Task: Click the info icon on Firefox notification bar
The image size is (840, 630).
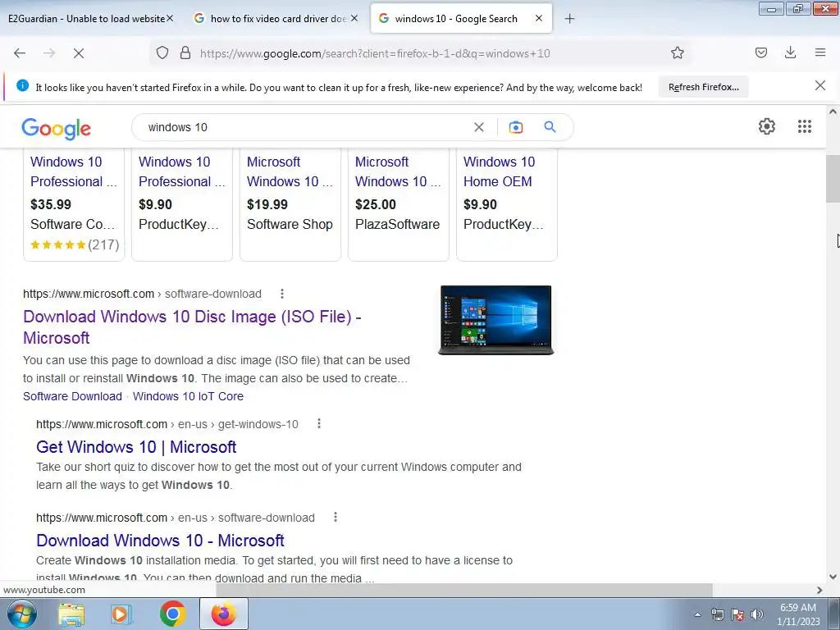Action: (22, 85)
